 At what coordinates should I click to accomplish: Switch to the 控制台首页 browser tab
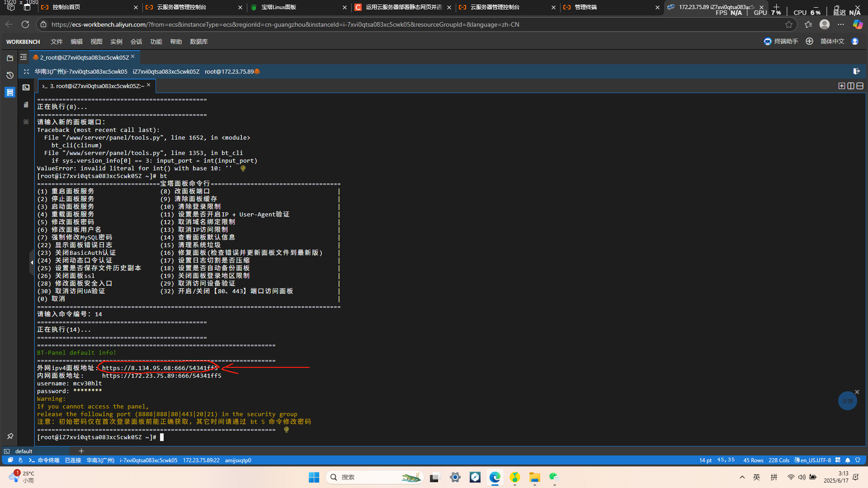click(x=90, y=7)
